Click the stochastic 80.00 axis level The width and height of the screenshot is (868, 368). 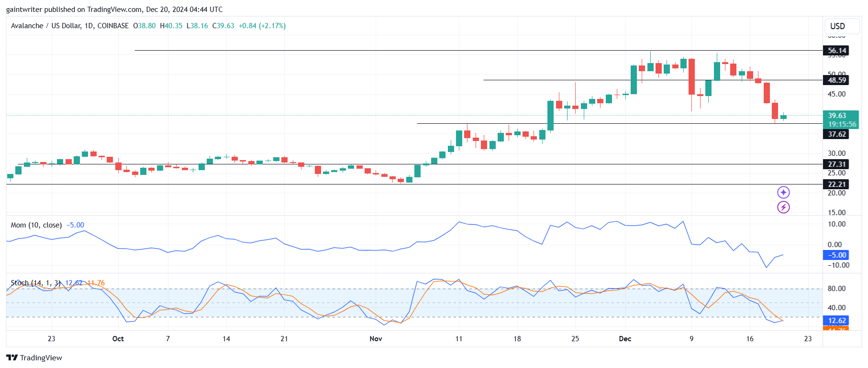(836, 289)
